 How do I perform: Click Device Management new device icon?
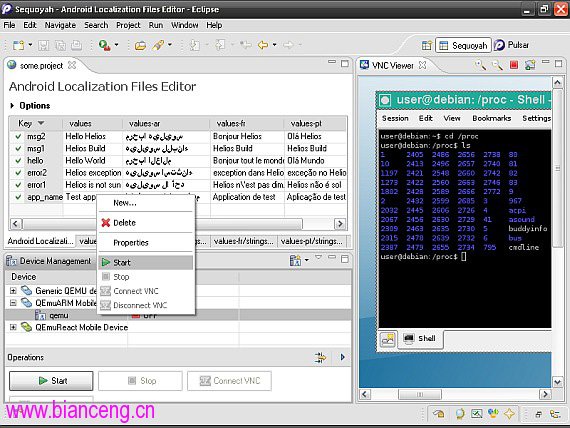click(x=295, y=260)
